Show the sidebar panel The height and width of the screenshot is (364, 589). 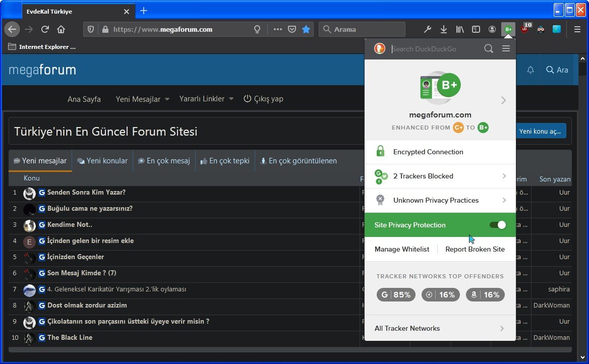[x=476, y=29]
